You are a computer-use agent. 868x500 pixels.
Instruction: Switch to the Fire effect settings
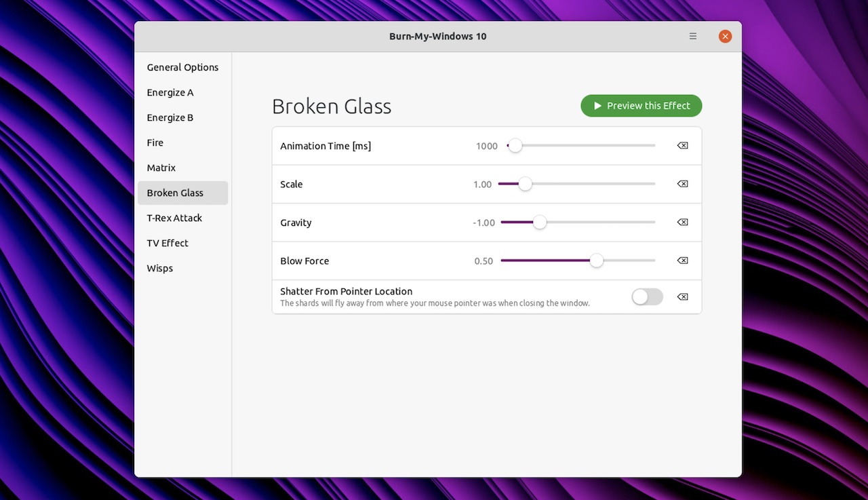tap(155, 142)
